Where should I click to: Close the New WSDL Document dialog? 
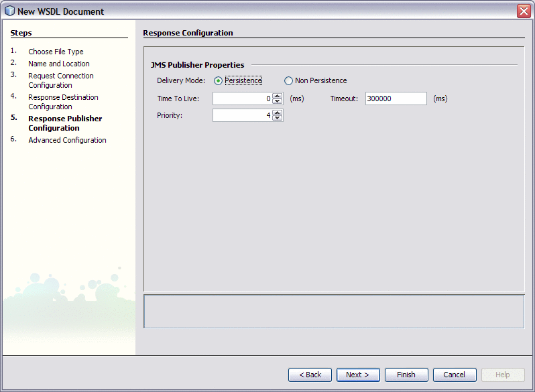pos(524,11)
